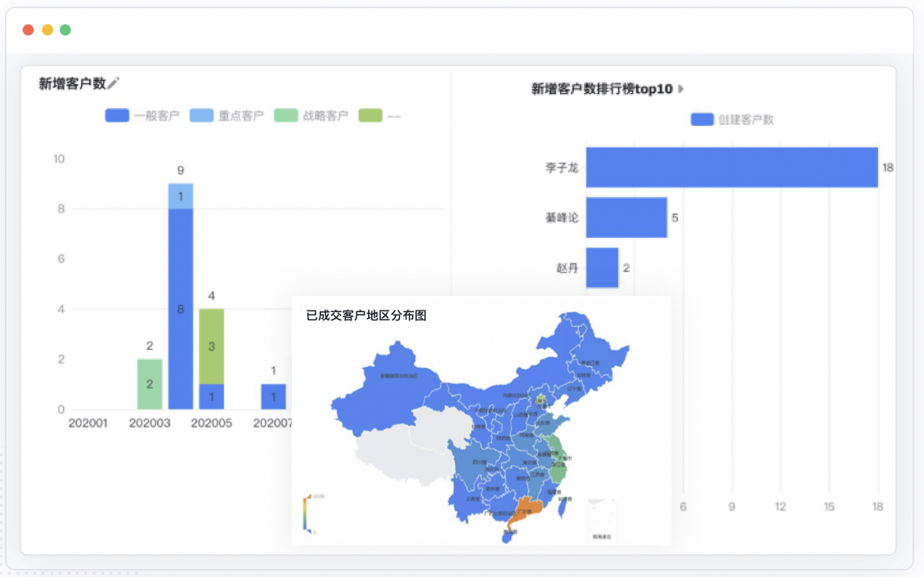Click the blue 202007 bar labeled 1
The height and width of the screenshot is (577, 924).
[x=273, y=396]
